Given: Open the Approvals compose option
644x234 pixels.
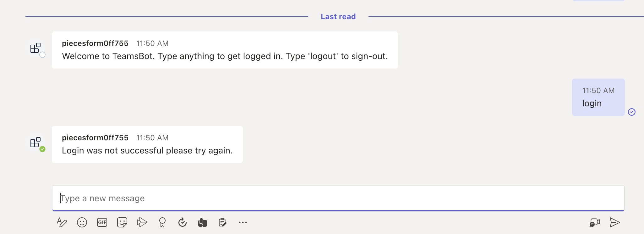Looking at the screenshot, I should coord(222,222).
